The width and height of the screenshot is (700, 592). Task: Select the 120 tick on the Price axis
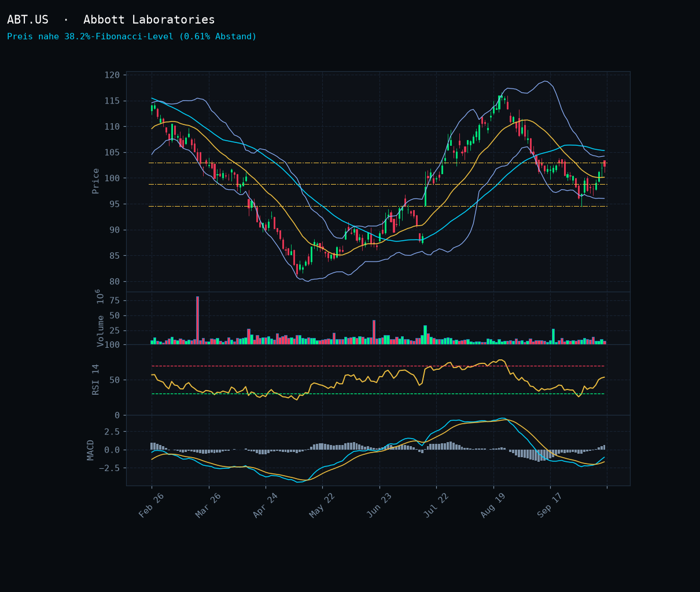click(112, 75)
